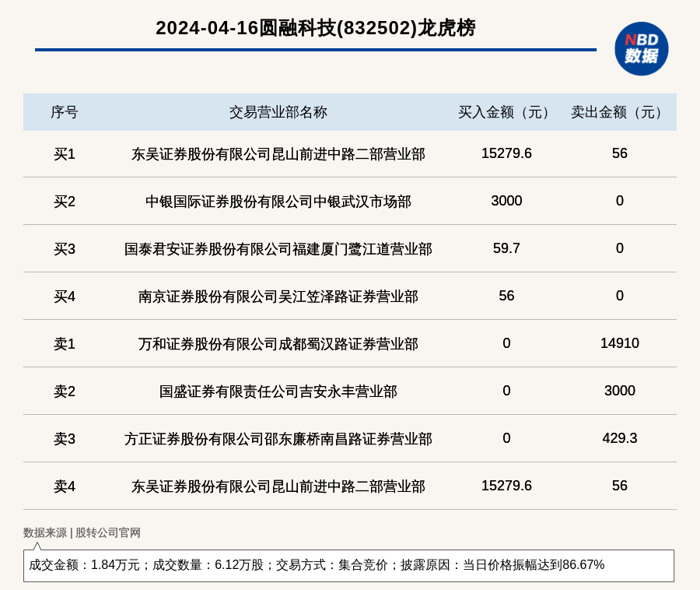This screenshot has height=590, width=700.
Task: Click the 序号 column header
Action: pos(65,112)
